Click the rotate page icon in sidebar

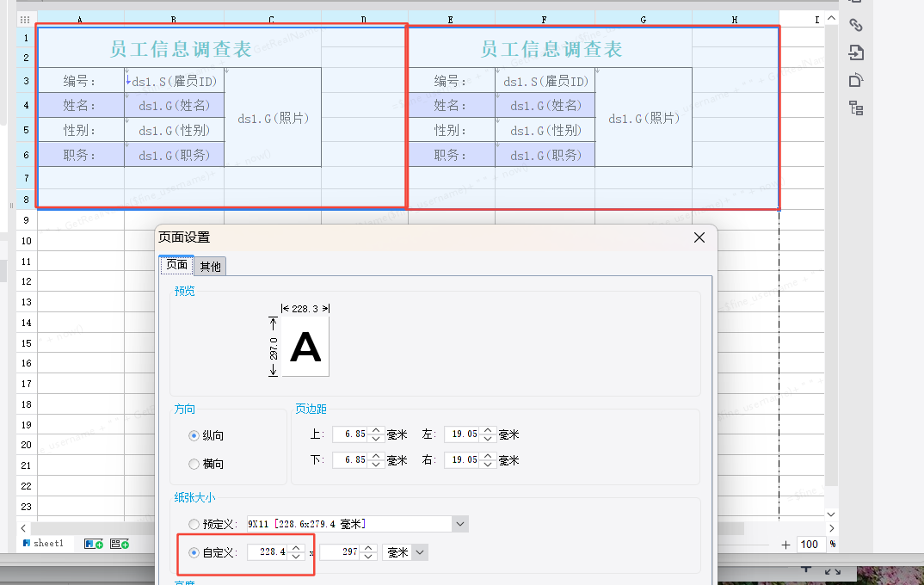pyautogui.click(x=855, y=80)
